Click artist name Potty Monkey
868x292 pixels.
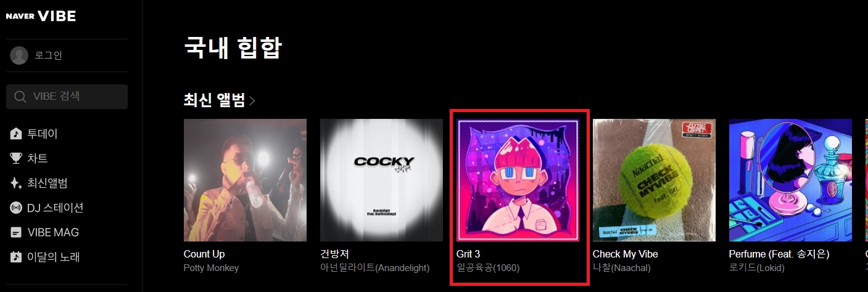tap(211, 268)
